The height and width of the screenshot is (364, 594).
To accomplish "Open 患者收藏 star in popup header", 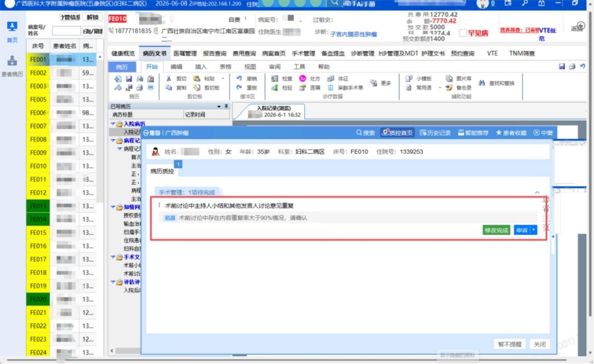I will pos(511,133).
